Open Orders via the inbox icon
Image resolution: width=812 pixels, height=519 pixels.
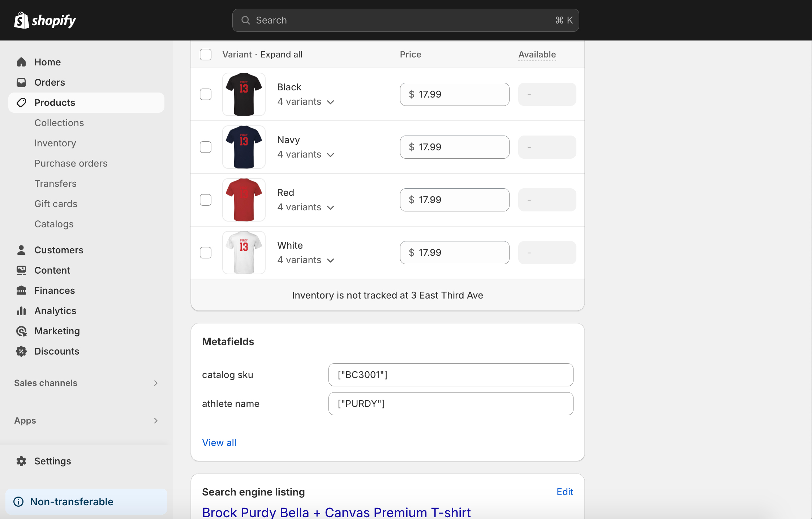pyautogui.click(x=21, y=82)
